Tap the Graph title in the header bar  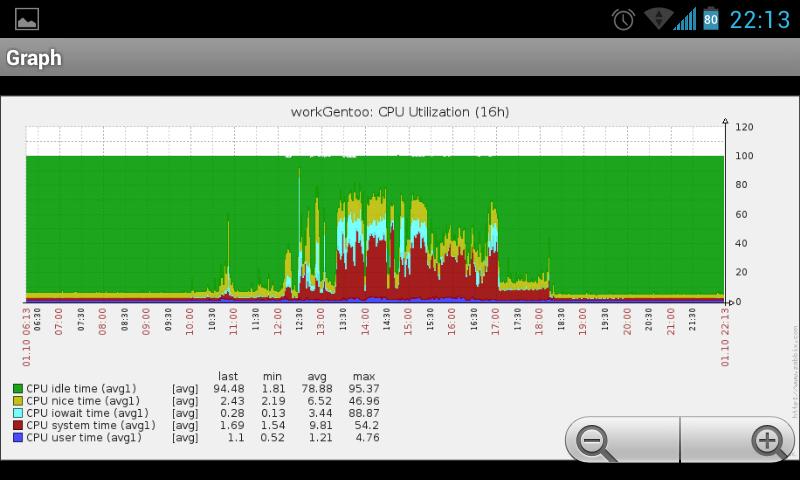tap(34, 58)
